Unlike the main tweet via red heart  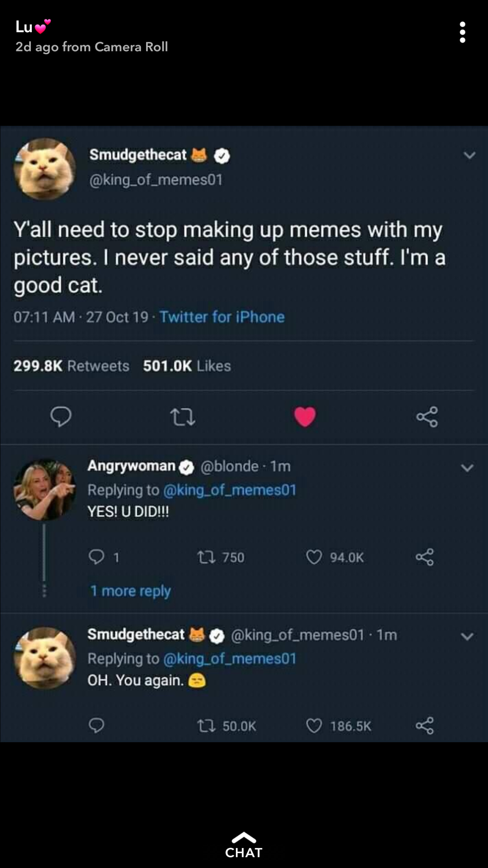pos(305,417)
